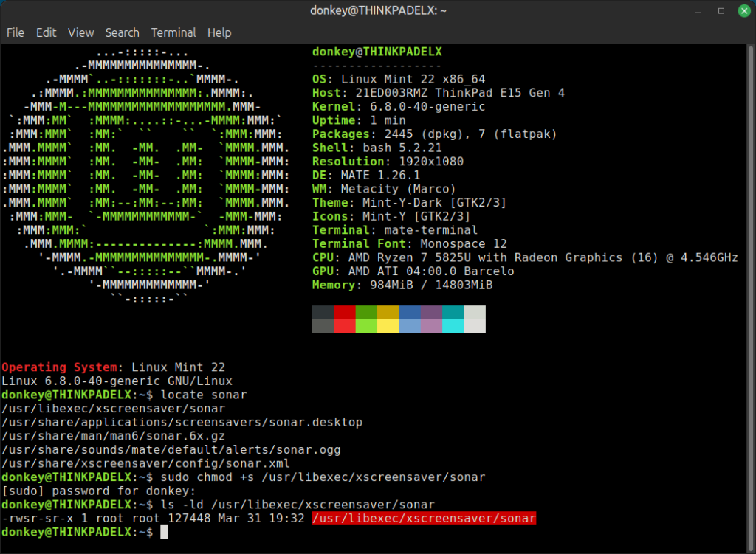Click the blue swatch in the neofetch palette
This screenshot has height=554, width=756.
click(410, 319)
